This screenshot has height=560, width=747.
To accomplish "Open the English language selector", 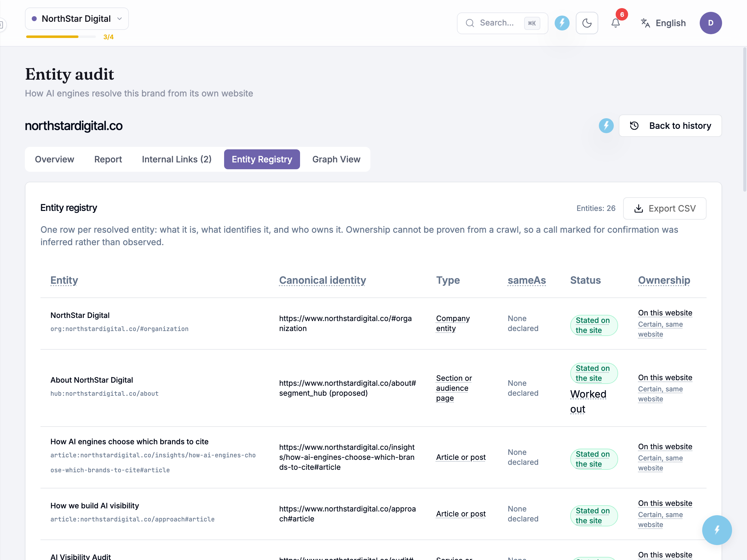I will point(663,23).
